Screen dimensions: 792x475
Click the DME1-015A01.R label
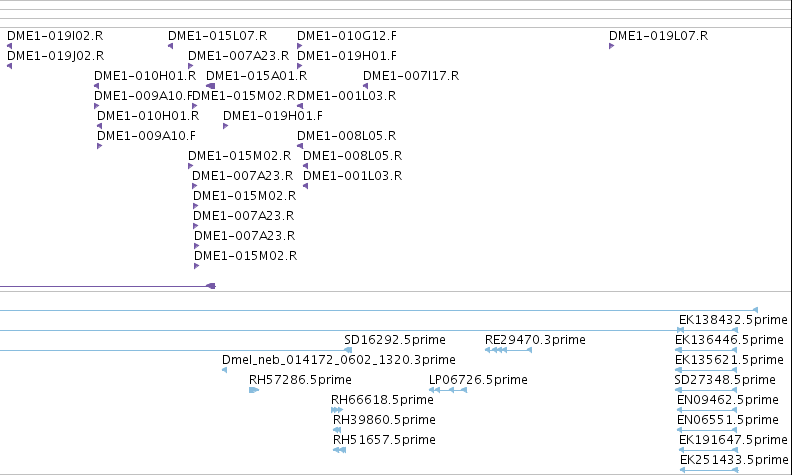[x=257, y=76]
